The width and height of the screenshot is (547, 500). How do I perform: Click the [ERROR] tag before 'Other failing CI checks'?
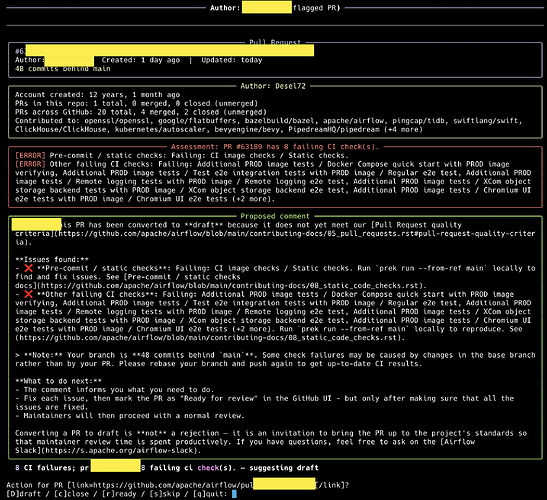point(30,164)
